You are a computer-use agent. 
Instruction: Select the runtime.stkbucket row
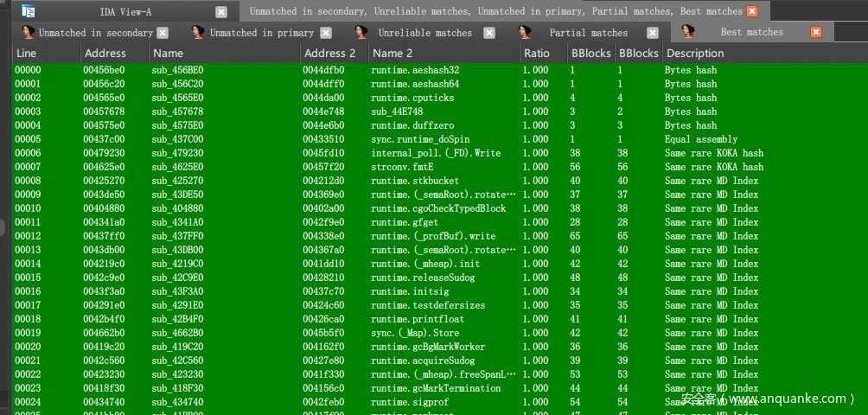click(x=440, y=181)
